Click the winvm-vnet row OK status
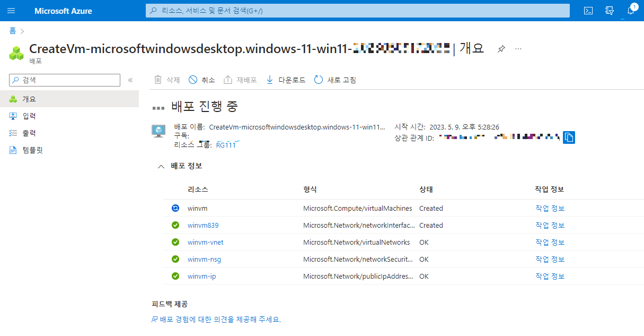This screenshot has width=644, height=336. tap(424, 242)
